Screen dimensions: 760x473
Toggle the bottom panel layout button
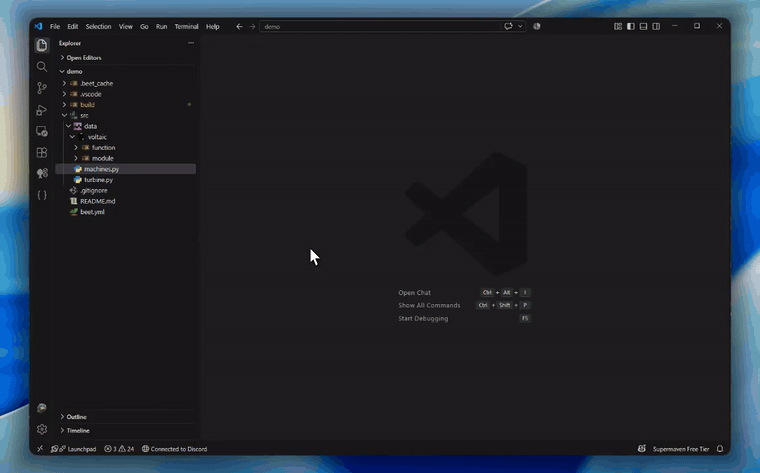(x=643, y=26)
